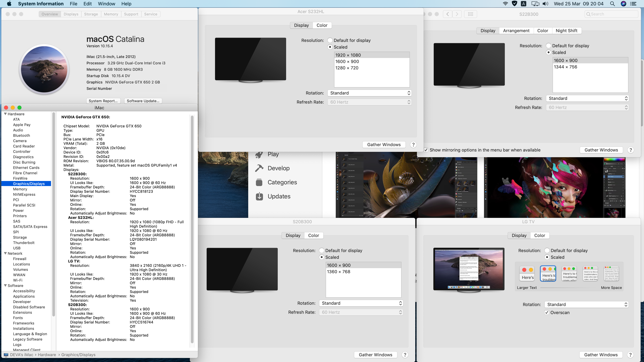Click Gather Windows in S20B300 window
This screenshot has width=644, height=362.
[x=375, y=355]
